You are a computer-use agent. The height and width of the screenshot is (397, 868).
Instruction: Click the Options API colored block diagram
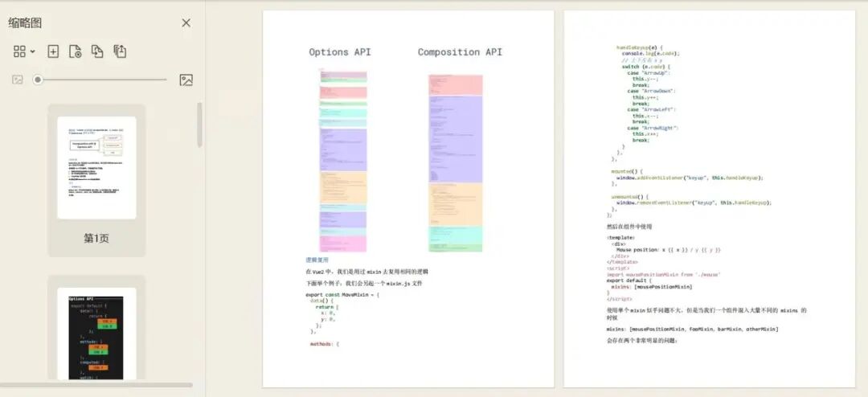342,161
